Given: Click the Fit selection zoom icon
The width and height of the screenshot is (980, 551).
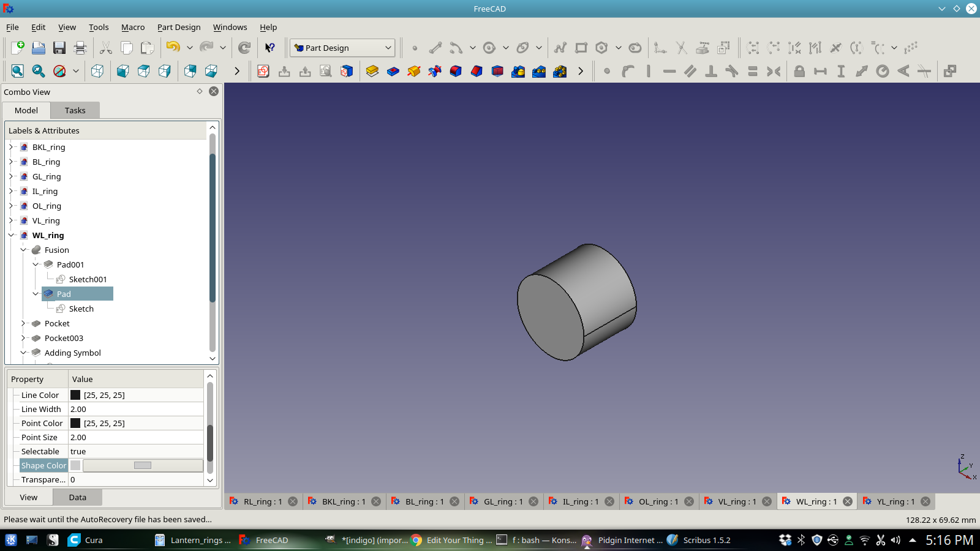Looking at the screenshot, I should click(x=39, y=71).
